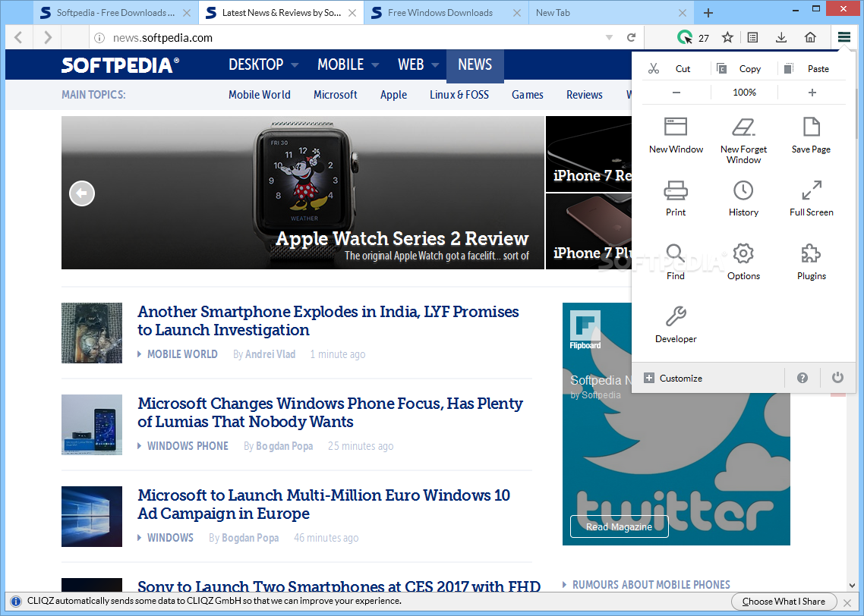Viewport: 864px width, 616px height.
Task: Open the Mobile World topic
Action: (x=260, y=95)
